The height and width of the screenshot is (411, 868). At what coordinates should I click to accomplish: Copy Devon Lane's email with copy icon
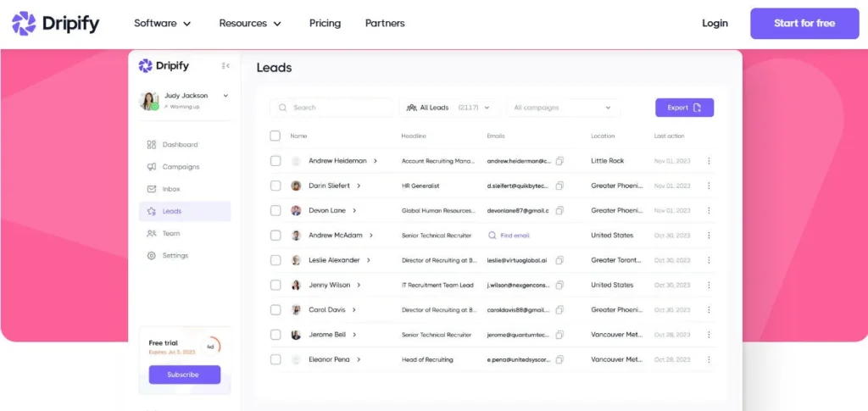pos(559,211)
